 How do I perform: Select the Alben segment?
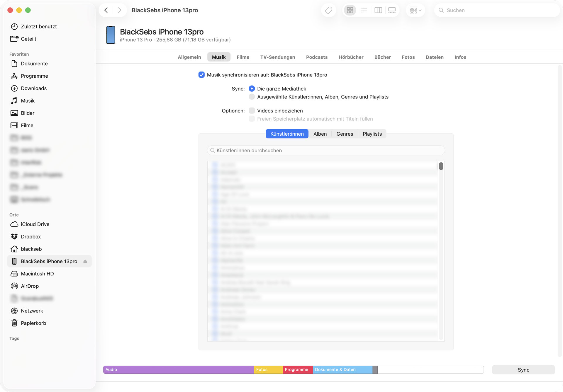(320, 134)
